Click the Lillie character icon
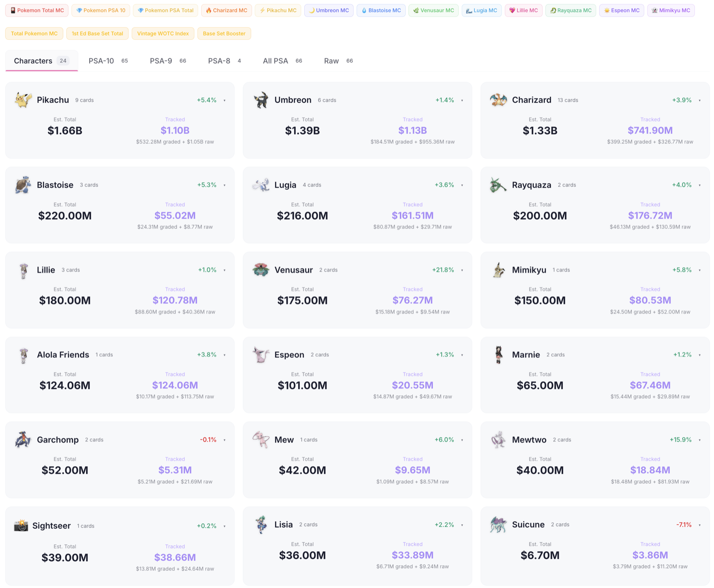 coord(23,270)
